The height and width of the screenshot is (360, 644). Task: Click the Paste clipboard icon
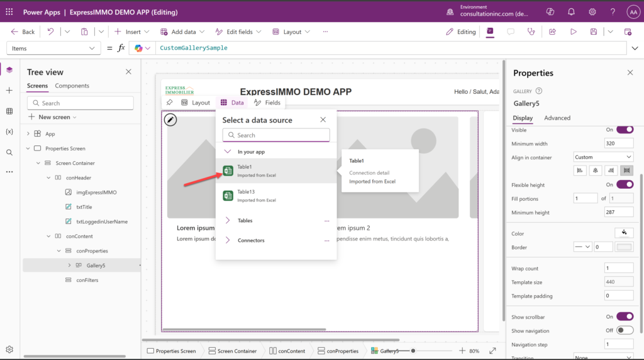(84, 31)
